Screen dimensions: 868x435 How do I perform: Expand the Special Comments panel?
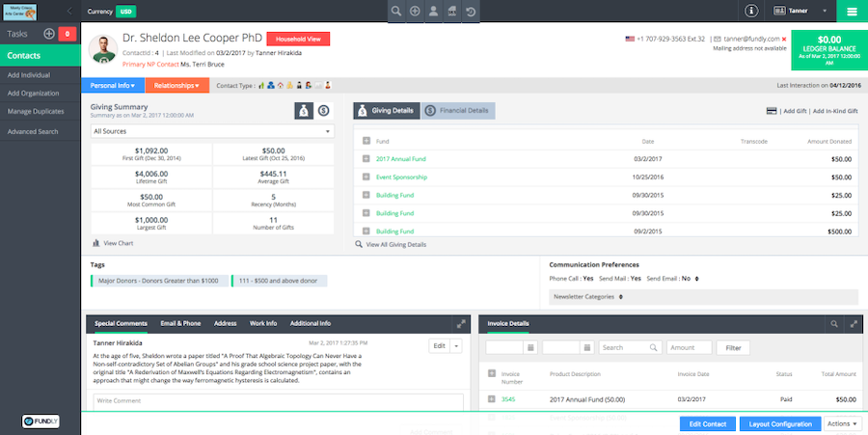(x=461, y=324)
